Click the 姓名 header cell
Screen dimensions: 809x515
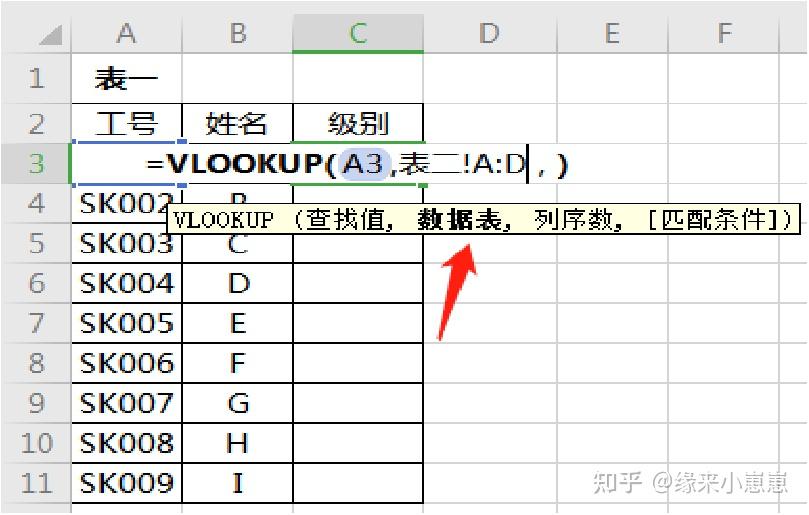(x=237, y=124)
